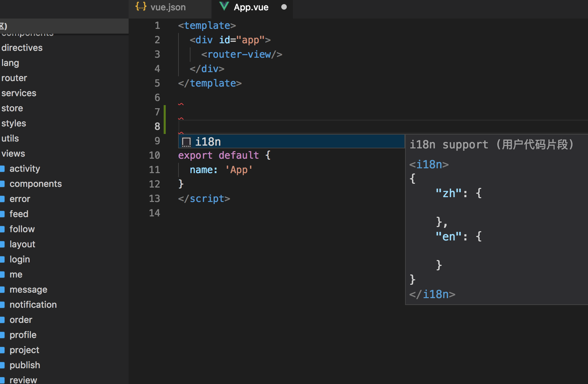Switch to the App.vue tab
588x384 pixels.
point(251,7)
